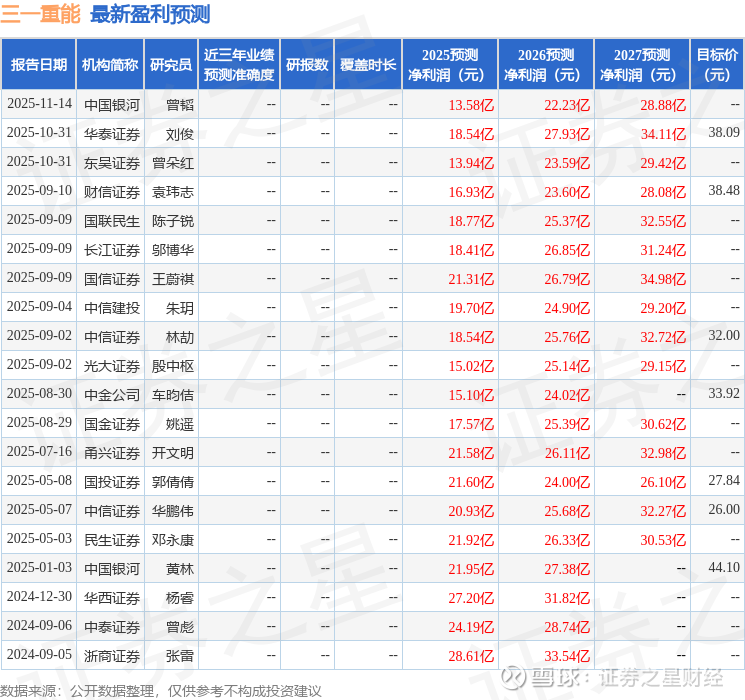Click target price 26.00
The height and width of the screenshot is (700, 745).
[x=724, y=509]
